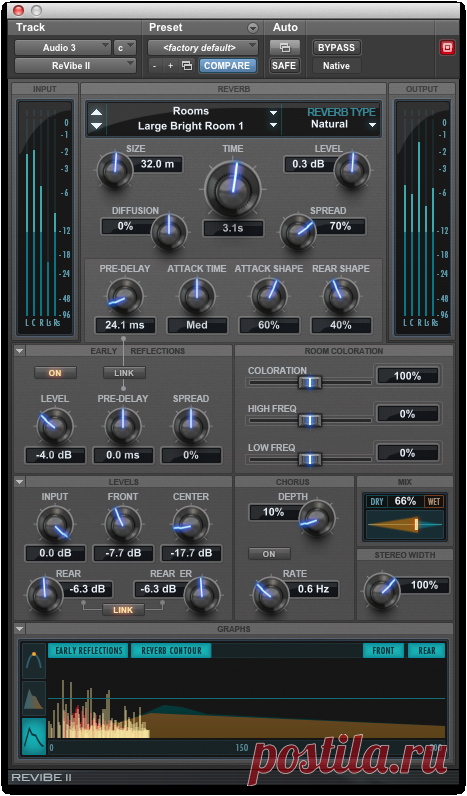Open the plug-in automation enable dialog icon
This screenshot has height=796, width=467.
[285, 48]
